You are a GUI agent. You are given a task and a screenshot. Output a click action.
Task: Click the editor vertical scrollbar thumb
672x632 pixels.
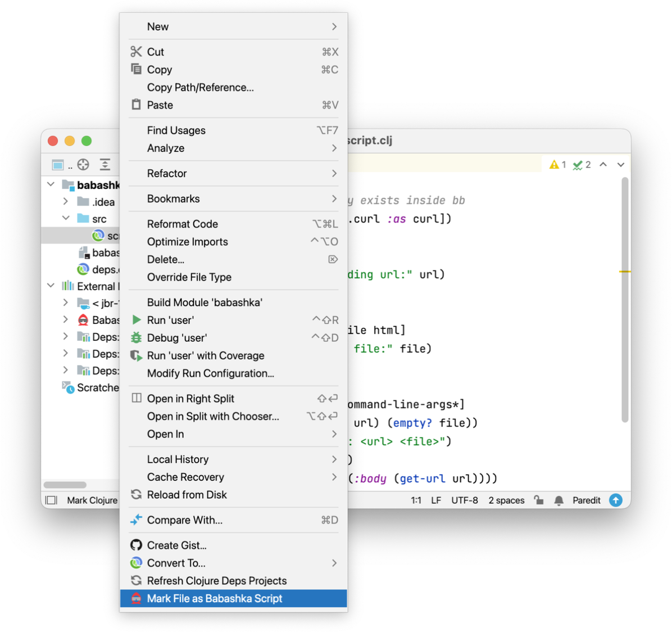pos(625,300)
